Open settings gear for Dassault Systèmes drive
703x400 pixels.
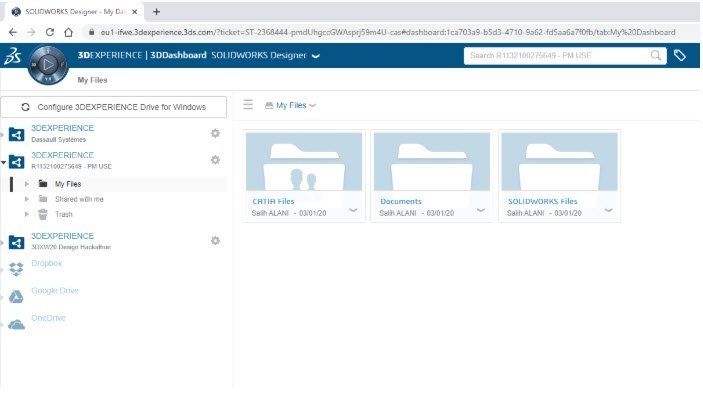click(x=215, y=133)
